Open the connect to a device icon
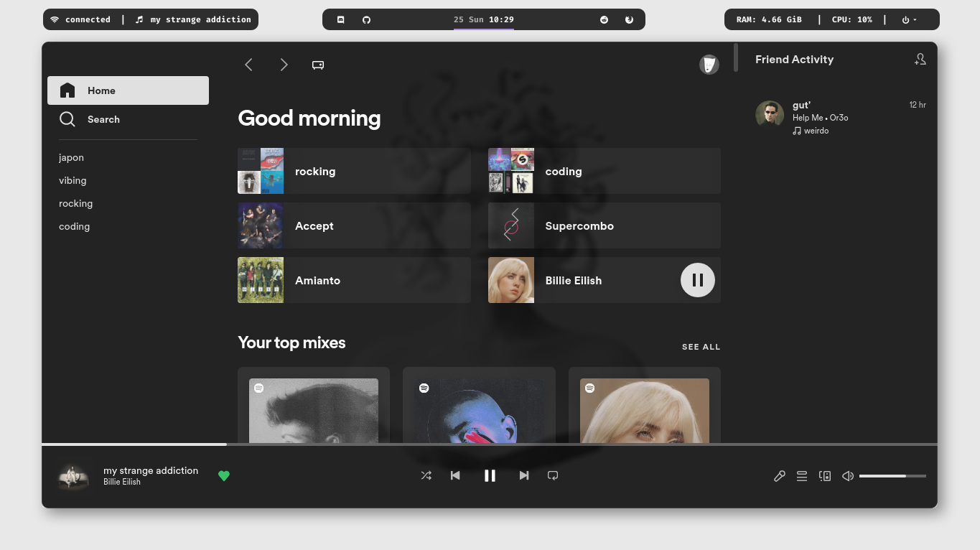980x550 pixels. pyautogui.click(x=825, y=475)
